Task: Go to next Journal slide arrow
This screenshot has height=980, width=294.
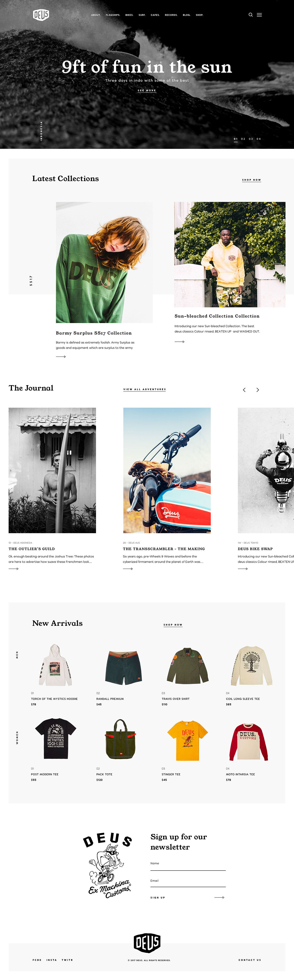Action: pyautogui.click(x=258, y=390)
